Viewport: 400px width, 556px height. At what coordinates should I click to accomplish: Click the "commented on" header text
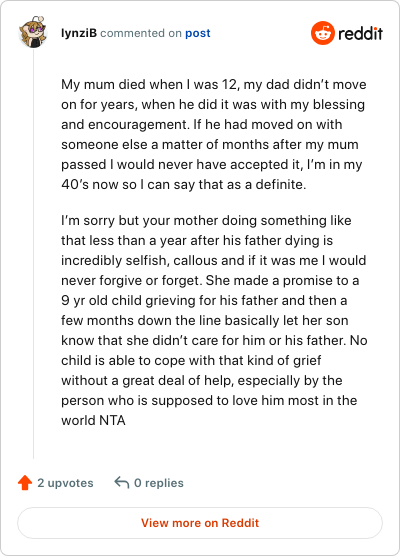[141, 33]
